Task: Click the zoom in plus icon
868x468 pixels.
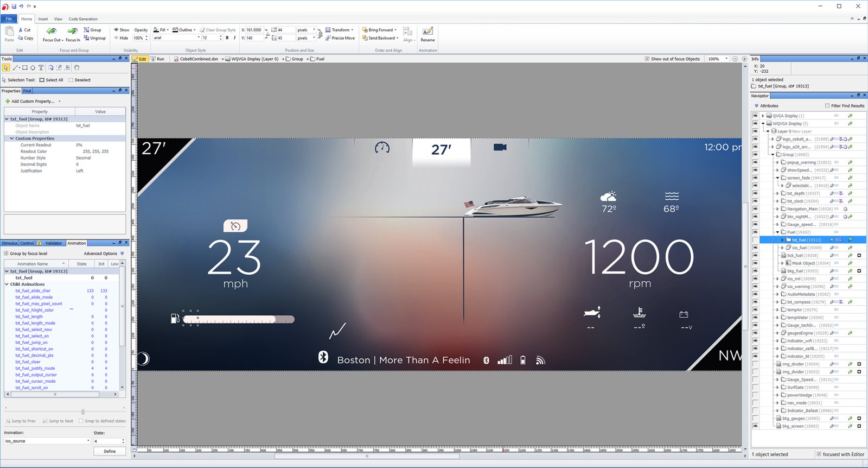Action: [x=744, y=59]
